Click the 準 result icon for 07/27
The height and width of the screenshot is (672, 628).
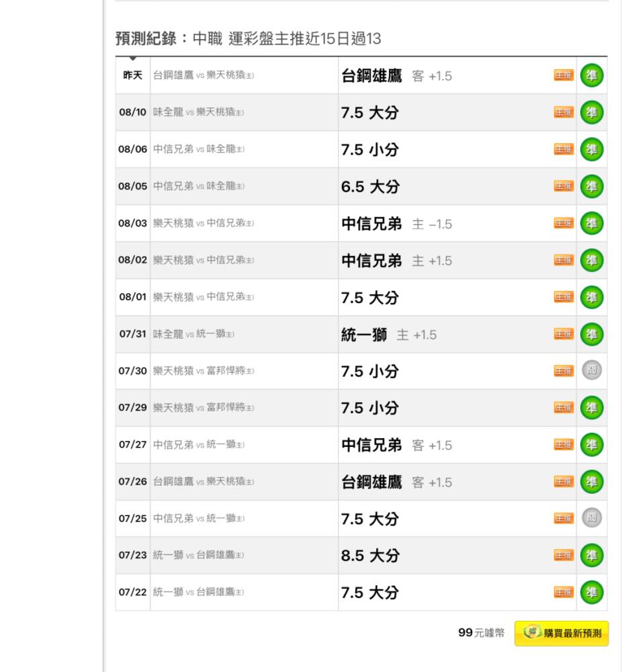pos(592,445)
